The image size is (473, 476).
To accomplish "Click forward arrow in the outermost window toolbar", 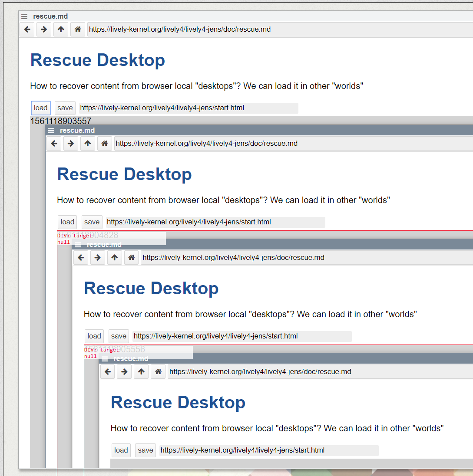I will [x=43, y=30].
